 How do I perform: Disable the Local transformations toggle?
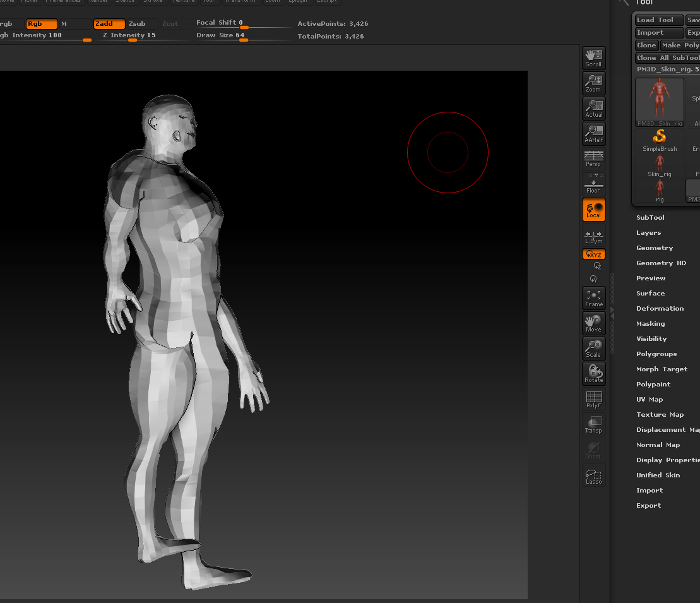click(593, 210)
